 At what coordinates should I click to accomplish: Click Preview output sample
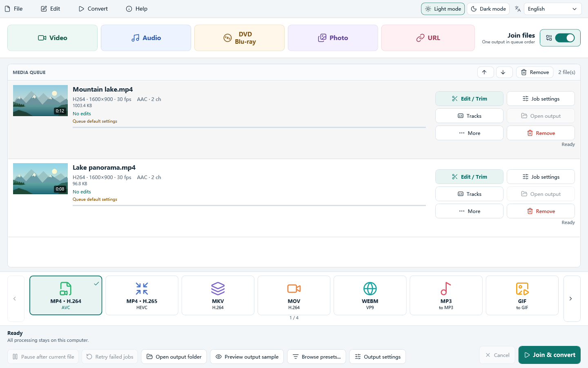[247, 357]
